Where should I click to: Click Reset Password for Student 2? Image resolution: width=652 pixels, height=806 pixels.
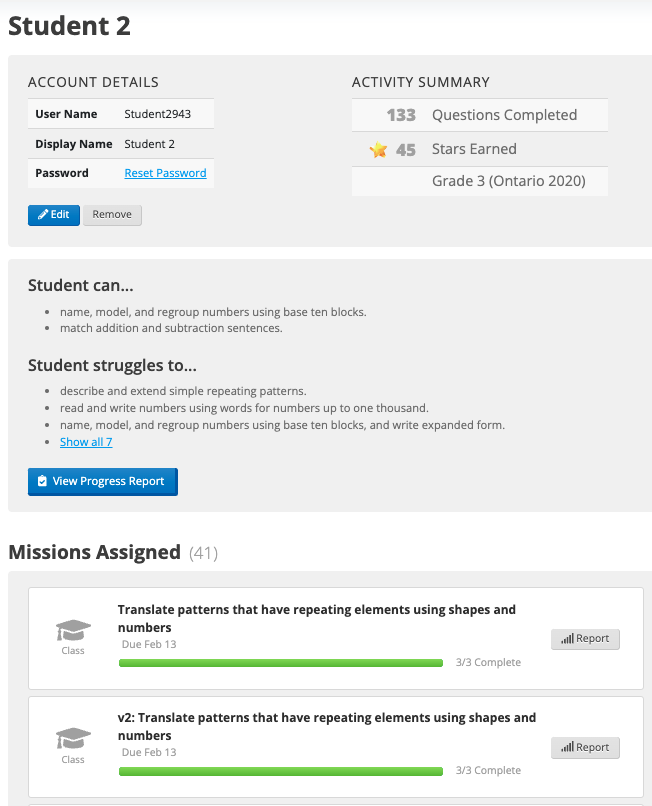click(x=165, y=172)
